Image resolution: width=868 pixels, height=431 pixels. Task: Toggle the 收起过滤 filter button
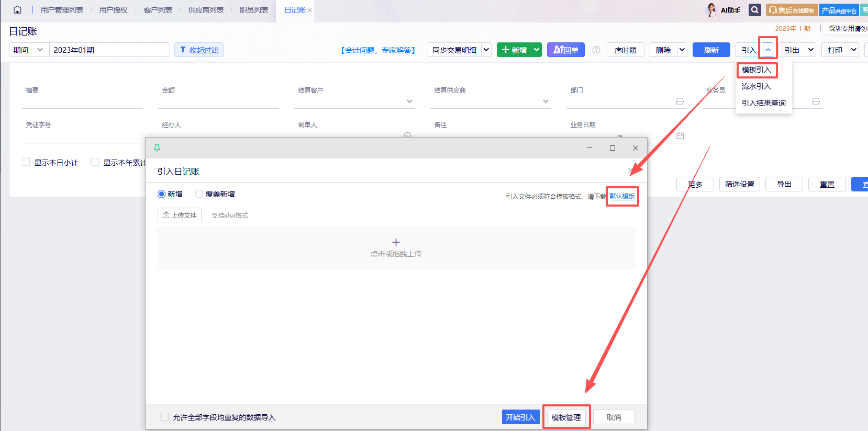pos(199,50)
